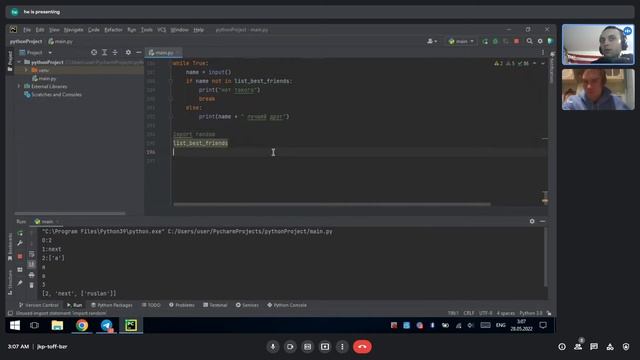This screenshot has height=360, width=640.
Task: Open meeting details info button
Action: (562, 347)
